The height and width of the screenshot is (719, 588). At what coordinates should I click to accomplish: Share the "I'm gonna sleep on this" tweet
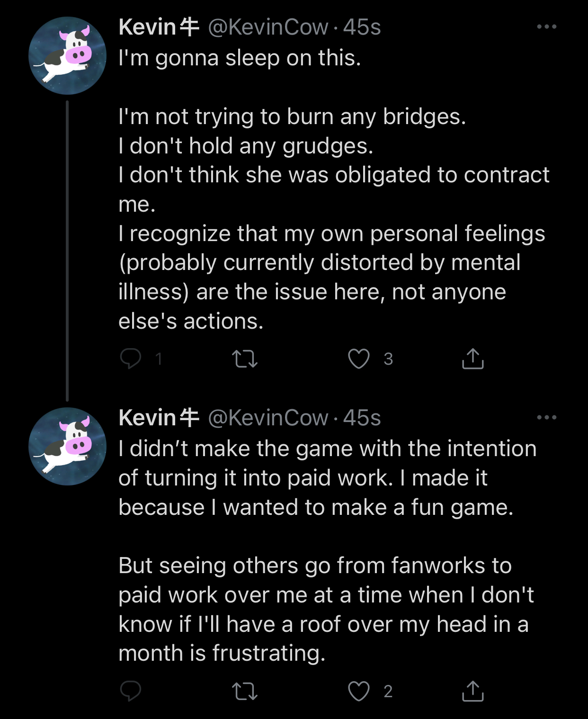click(x=472, y=359)
